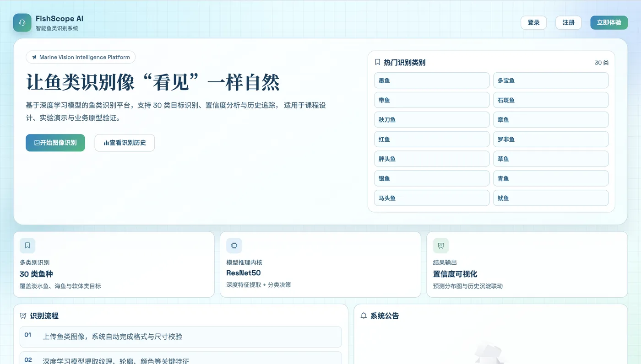Open the 登录 page

coord(533,22)
